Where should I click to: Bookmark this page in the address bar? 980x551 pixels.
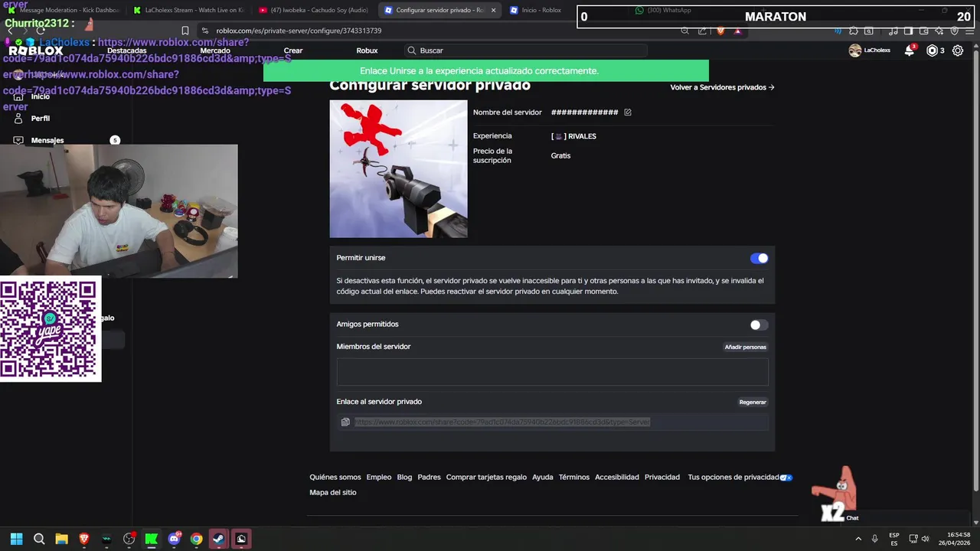(x=185, y=31)
